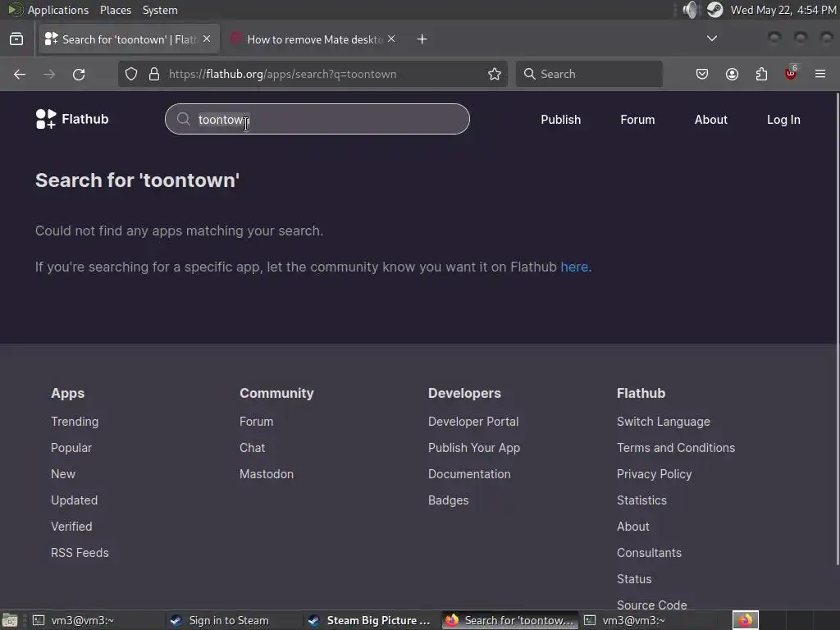Click the volume speaker icon in top panel

(691, 10)
